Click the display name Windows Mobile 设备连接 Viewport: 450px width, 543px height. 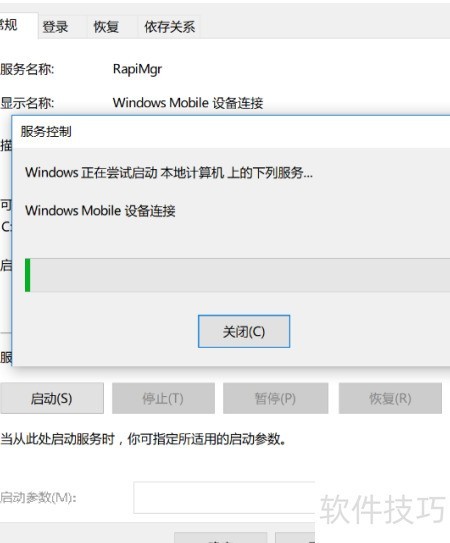(188, 103)
